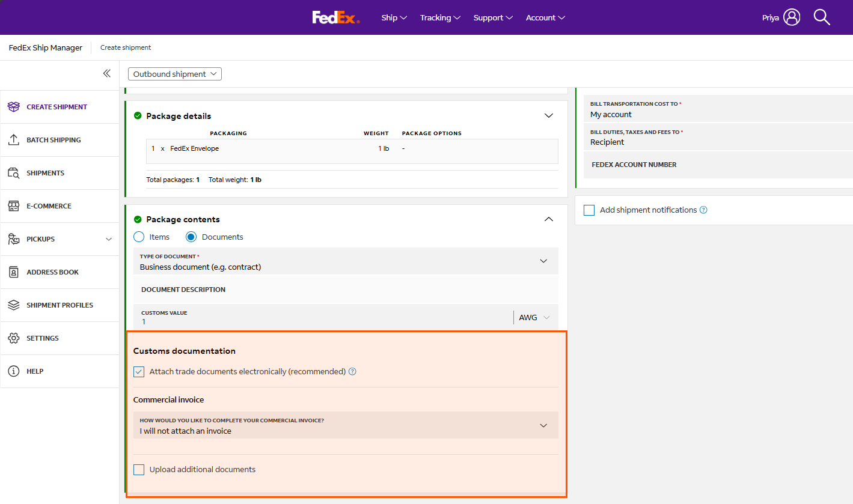Click the FedEx logo

[x=335, y=17]
